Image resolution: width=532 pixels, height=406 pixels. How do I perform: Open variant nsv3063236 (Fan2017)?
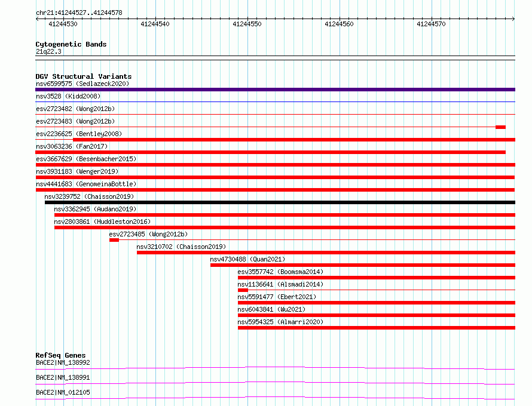pyautogui.click(x=72, y=146)
